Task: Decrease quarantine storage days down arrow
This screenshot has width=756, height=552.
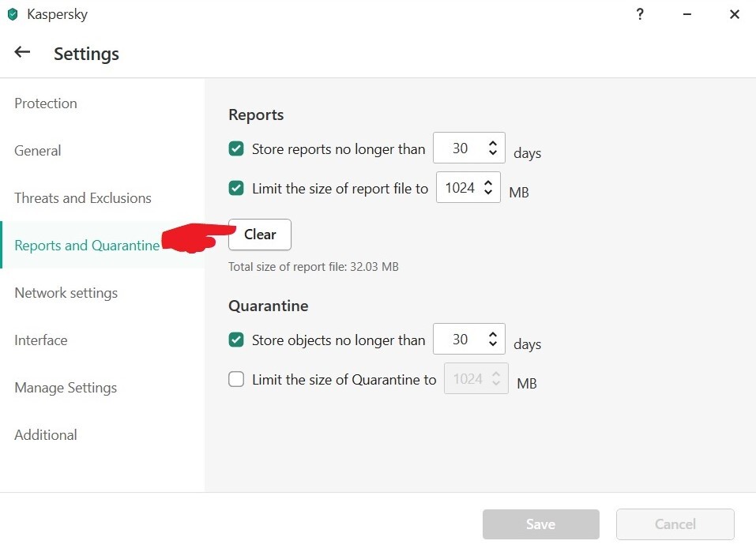Action: 492,344
